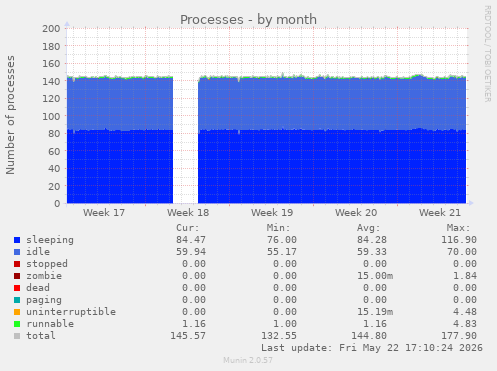Screen dimensions: 497x371
Task: Click idle current value 59.94
Action: pos(191,252)
